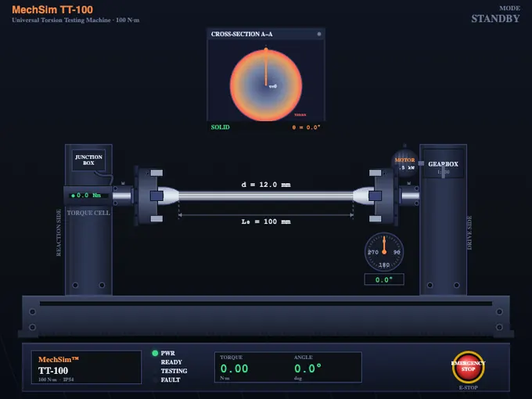Click the cross-section stress circle
This screenshot has width=532, height=399.
(x=266, y=85)
